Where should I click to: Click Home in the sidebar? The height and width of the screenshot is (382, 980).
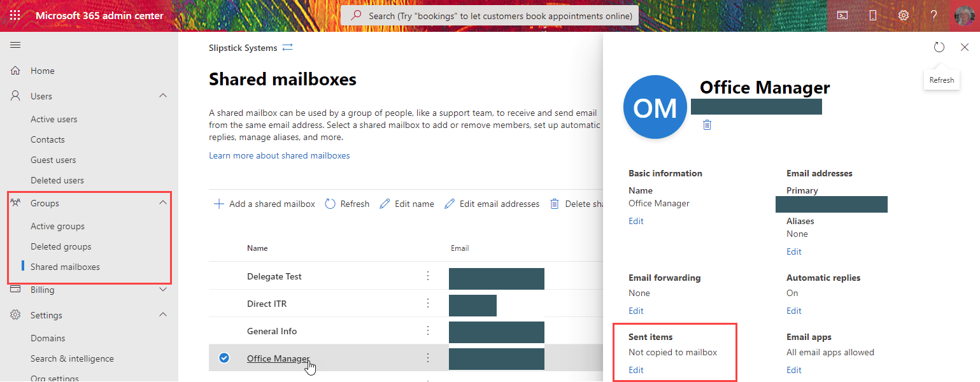[43, 71]
